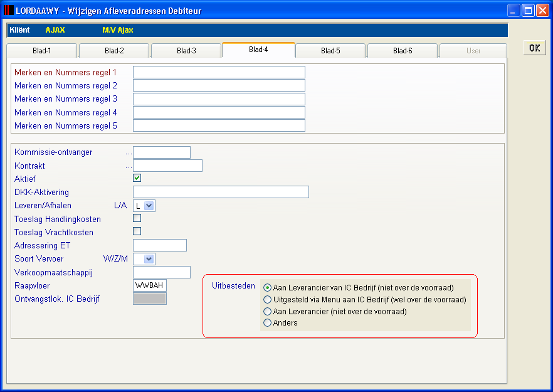Open the Blad-6 tab
Viewport: 553px width, 392px height.
tap(403, 50)
